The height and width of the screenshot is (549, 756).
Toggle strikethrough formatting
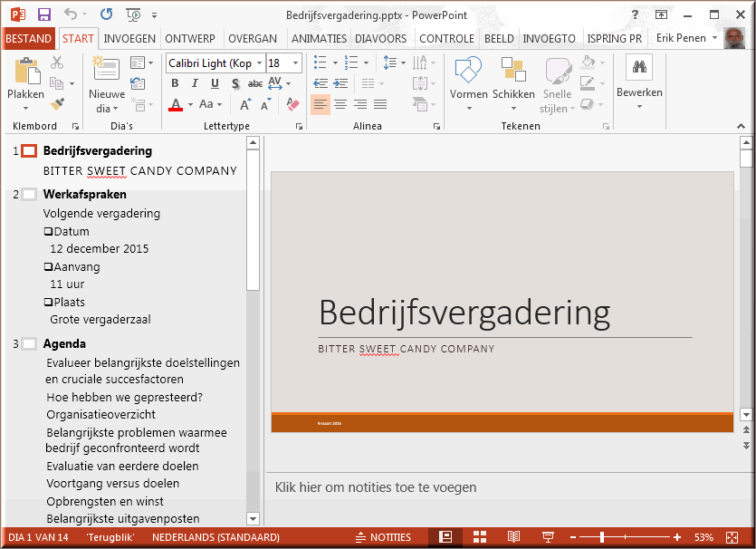pyautogui.click(x=255, y=84)
